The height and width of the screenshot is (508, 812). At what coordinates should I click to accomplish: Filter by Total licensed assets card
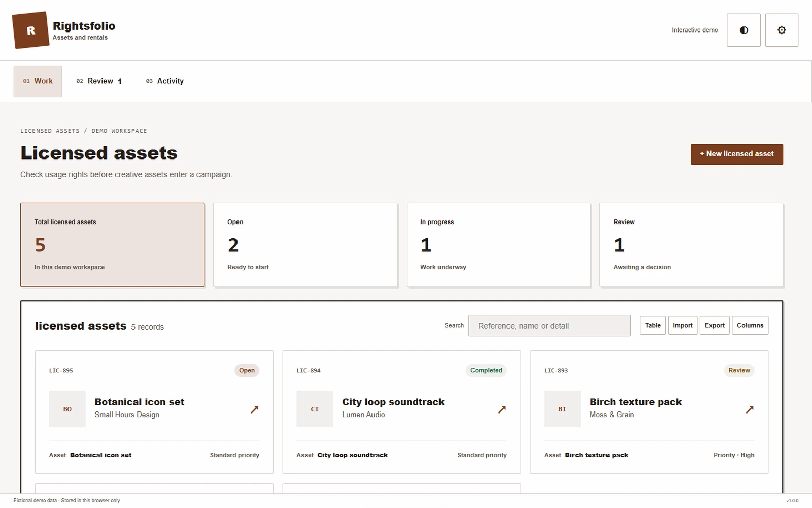pos(112,245)
